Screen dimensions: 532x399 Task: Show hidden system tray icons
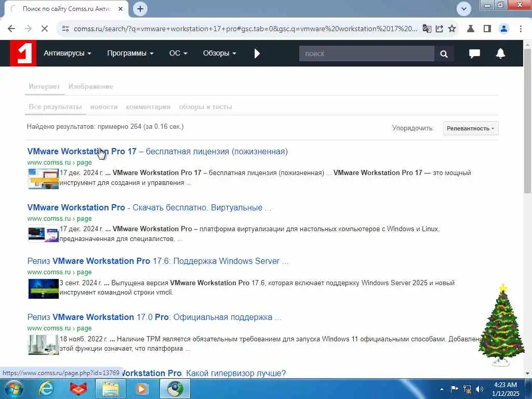point(442,389)
